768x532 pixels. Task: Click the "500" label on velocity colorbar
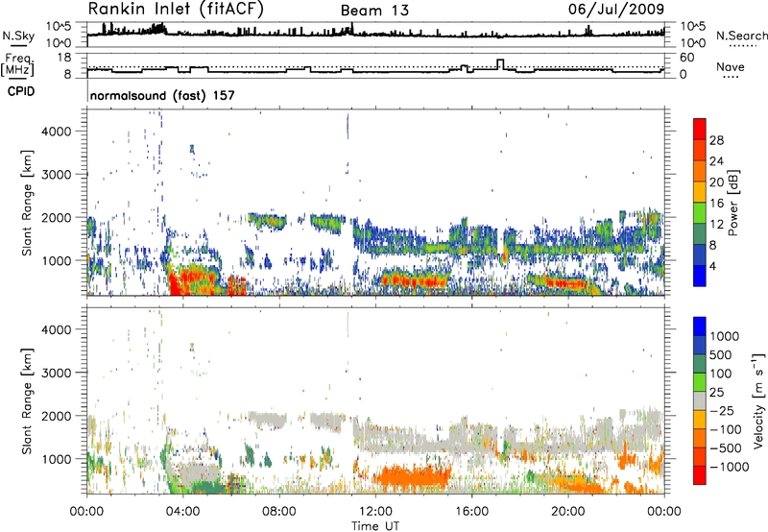719,355
